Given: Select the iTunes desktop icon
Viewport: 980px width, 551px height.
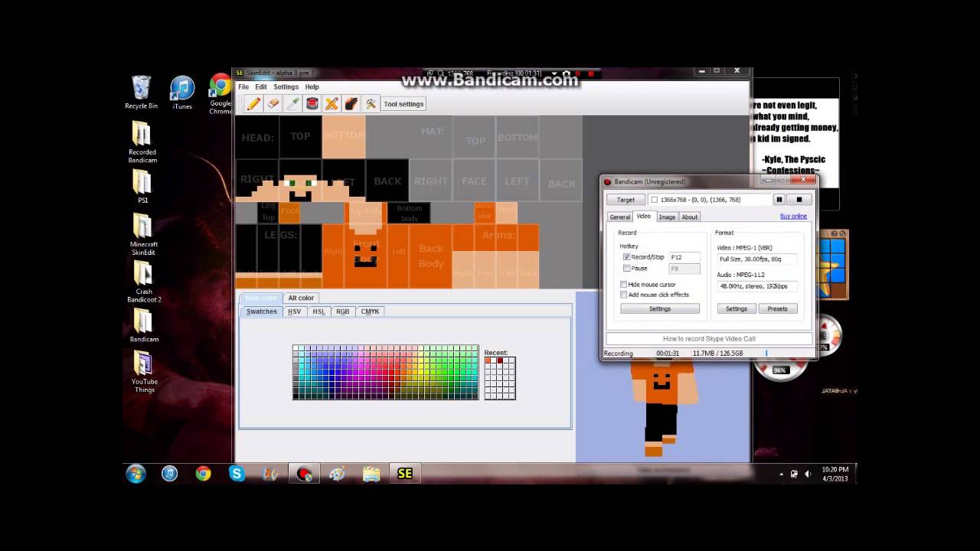Looking at the screenshot, I should point(182,93).
